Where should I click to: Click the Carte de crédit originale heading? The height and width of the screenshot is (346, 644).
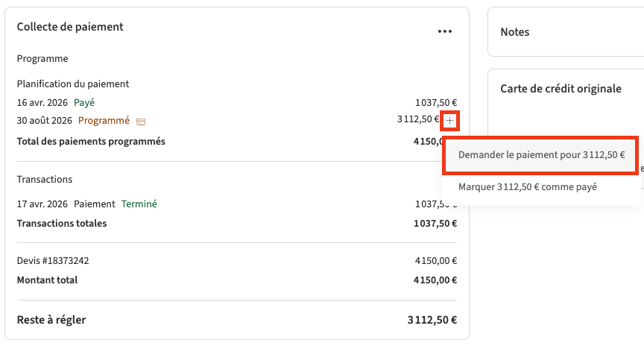point(561,89)
